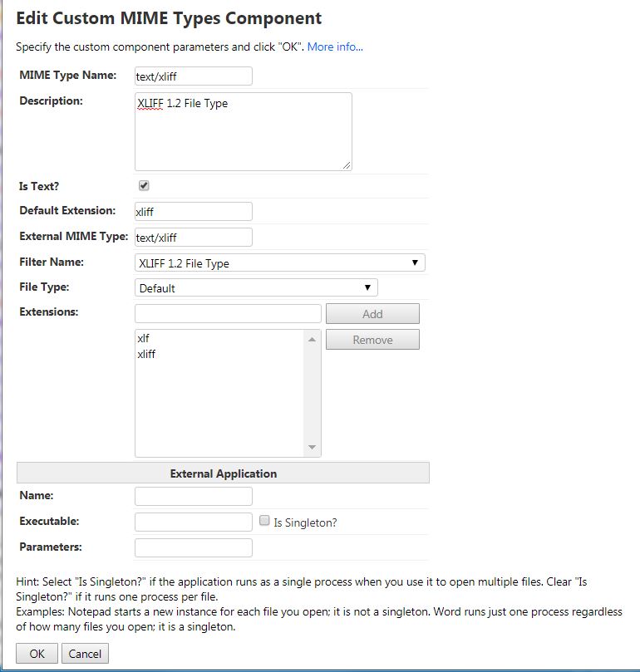Viewport: 640px width, 672px height.
Task: Click the MIME Type Name field
Action: [194, 76]
